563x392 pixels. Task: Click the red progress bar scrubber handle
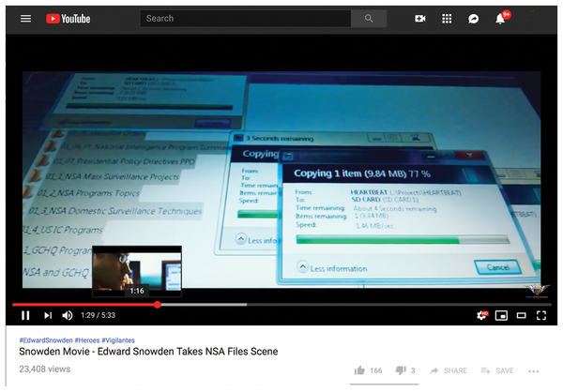(x=158, y=305)
